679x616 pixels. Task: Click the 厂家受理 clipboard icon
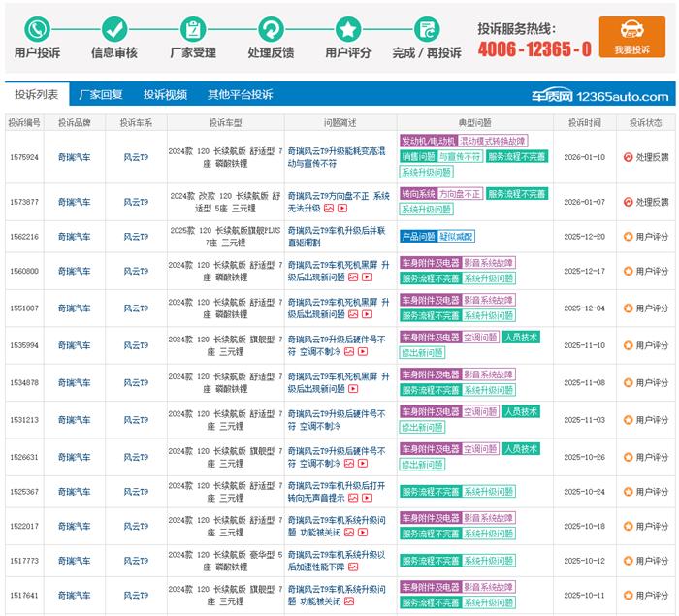[x=193, y=28]
